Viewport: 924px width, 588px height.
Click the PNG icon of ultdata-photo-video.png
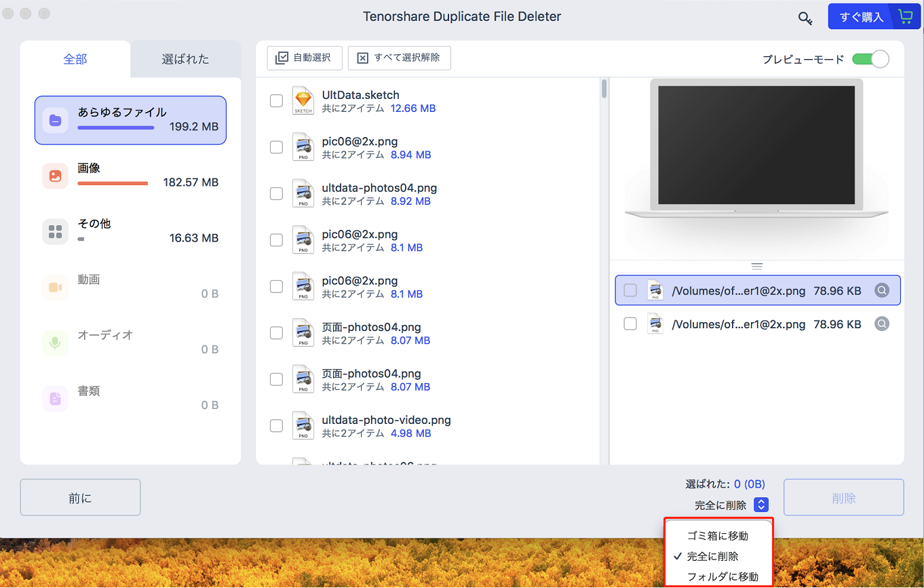click(x=303, y=425)
